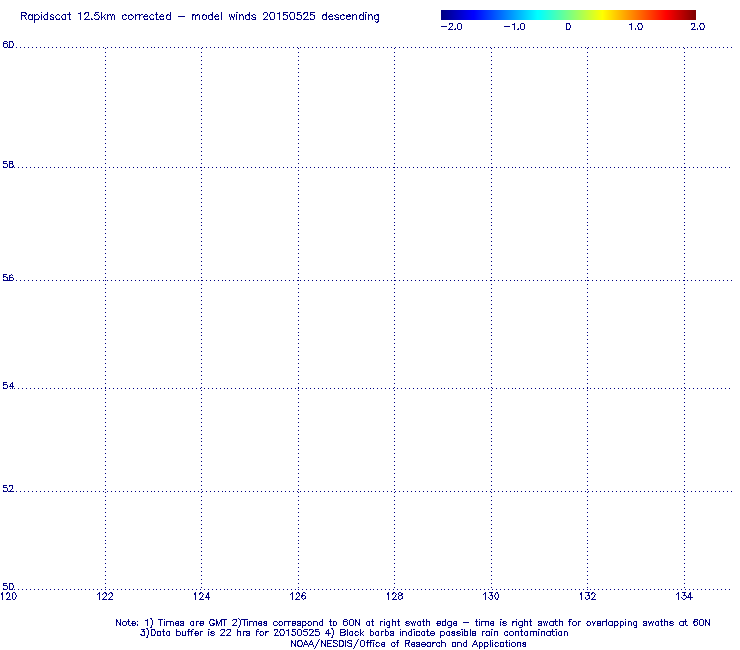Click the latitude label '58'
The width and height of the screenshot is (740, 650).
click(x=8, y=165)
